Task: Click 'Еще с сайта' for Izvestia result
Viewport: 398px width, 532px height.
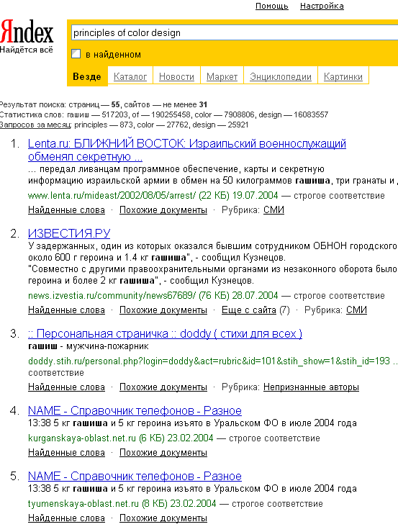Action: coord(249,310)
